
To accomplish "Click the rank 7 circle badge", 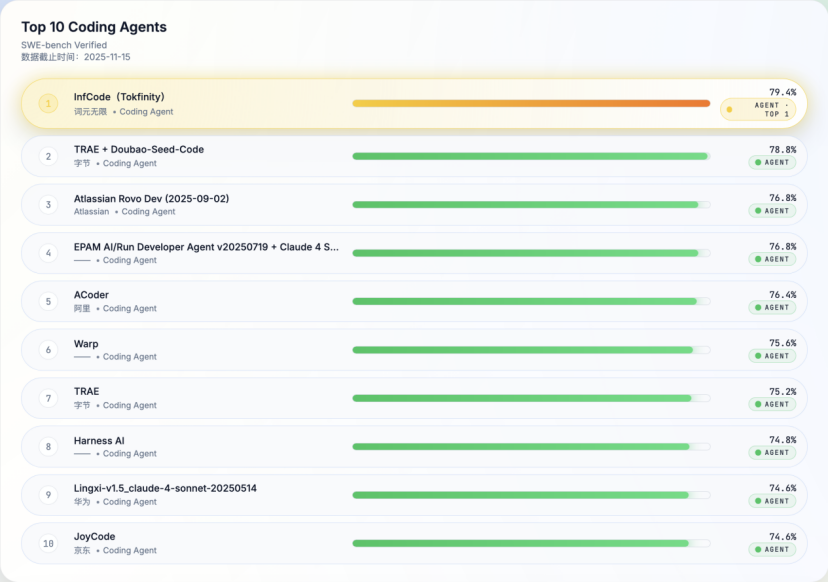I will [x=48, y=398].
